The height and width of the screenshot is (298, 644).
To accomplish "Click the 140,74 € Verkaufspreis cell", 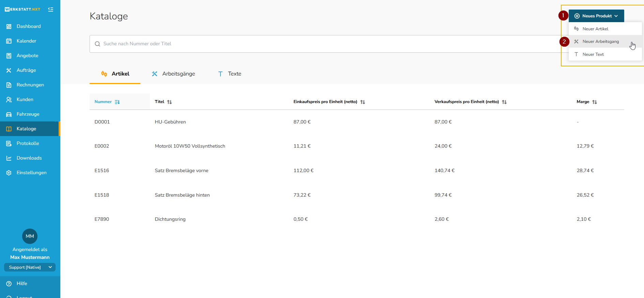I will coord(445,171).
